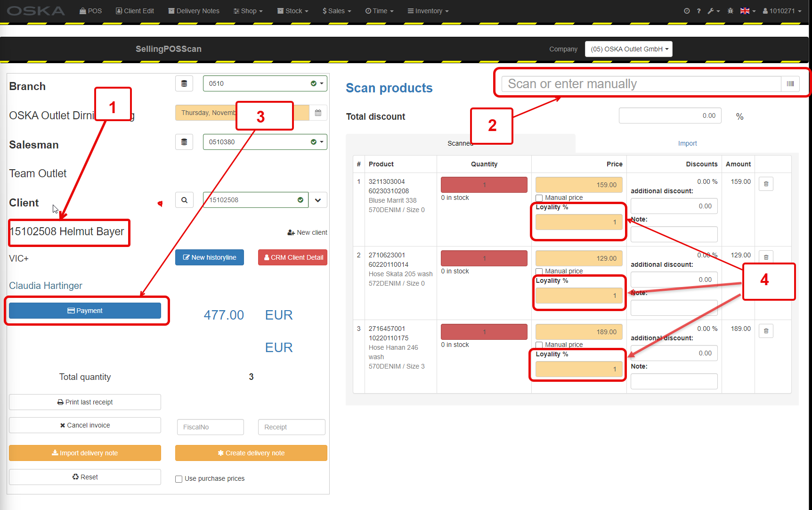Open the clock icon in the top bar
812x510 pixels.
click(687, 11)
